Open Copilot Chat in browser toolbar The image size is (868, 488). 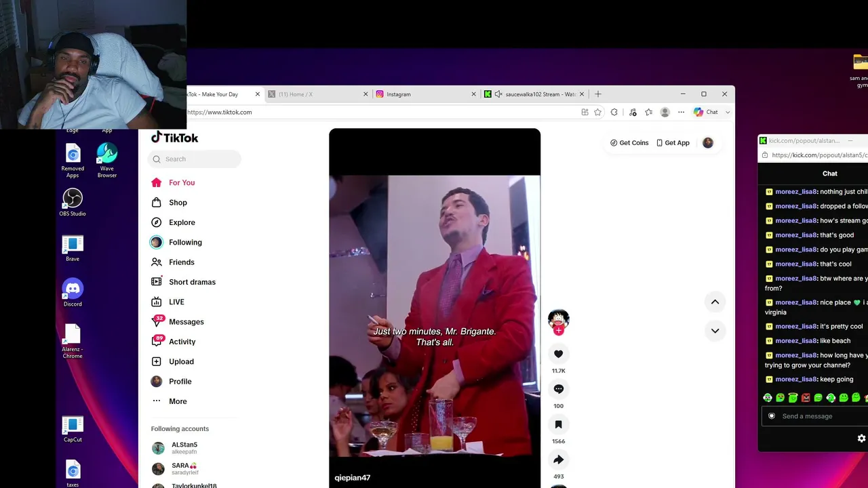[x=706, y=112]
